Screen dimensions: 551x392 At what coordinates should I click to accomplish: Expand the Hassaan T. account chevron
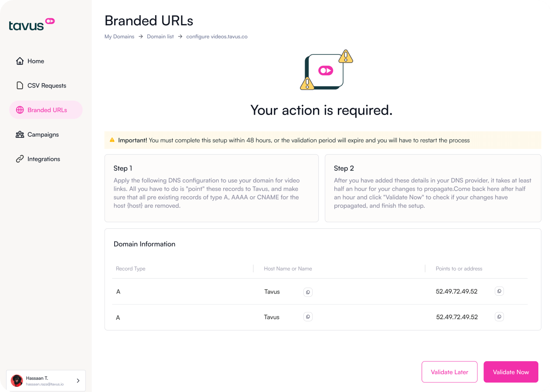click(78, 381)
